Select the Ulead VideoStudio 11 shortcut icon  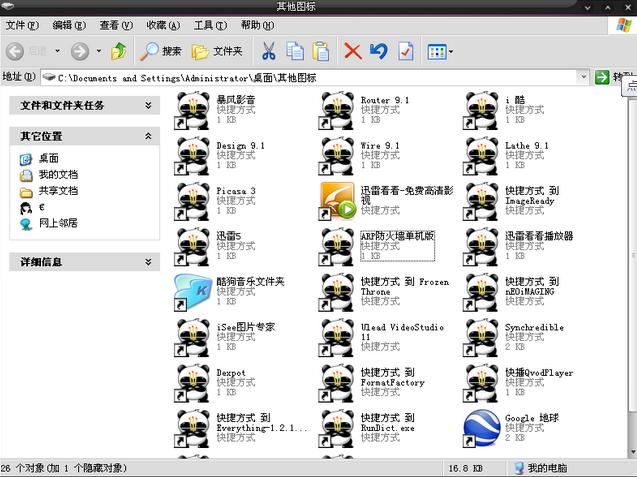click(336, 338)
